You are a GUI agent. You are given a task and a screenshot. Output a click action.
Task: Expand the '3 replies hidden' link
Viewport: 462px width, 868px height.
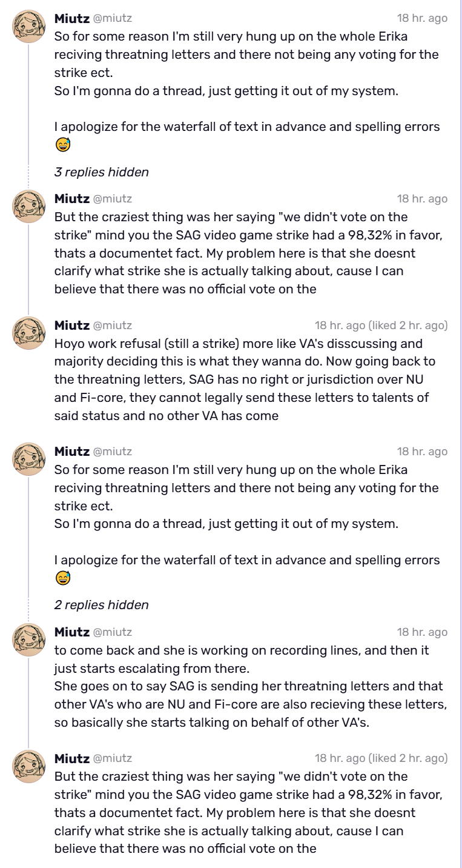[x=102, y=172]
